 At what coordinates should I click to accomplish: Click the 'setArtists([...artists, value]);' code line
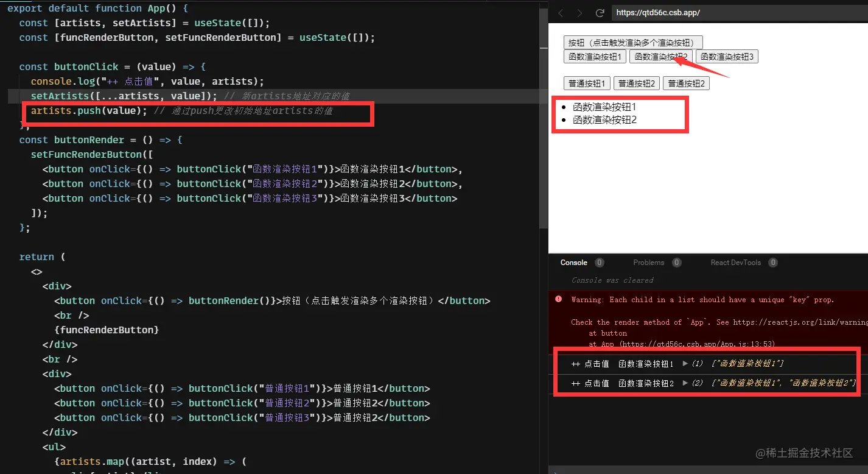124,96
